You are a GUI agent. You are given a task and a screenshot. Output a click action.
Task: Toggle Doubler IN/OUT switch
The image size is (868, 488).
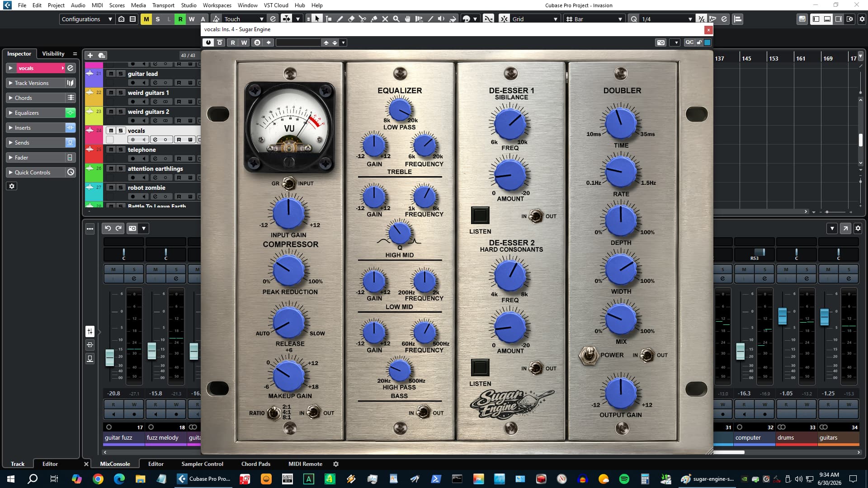[647, 355]
